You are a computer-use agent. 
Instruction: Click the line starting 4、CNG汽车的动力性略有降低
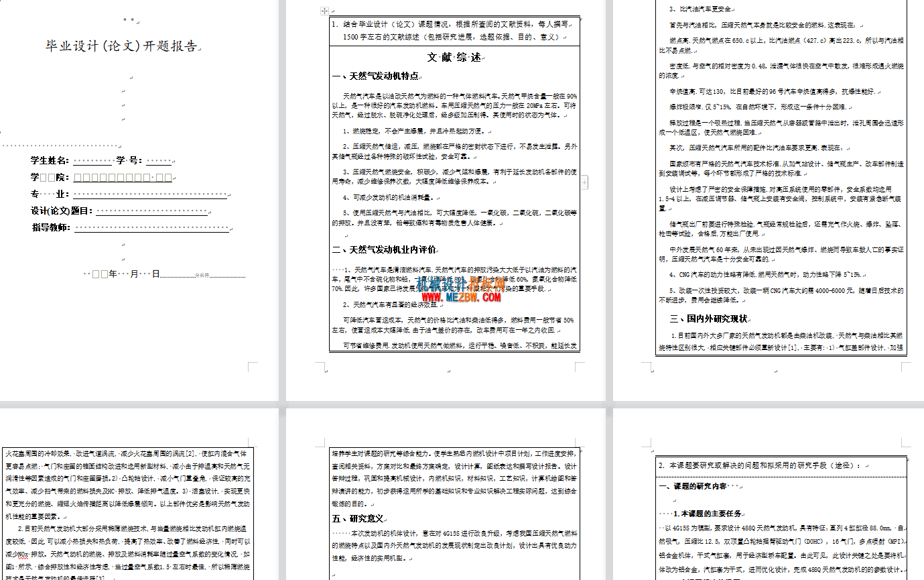click(x=766, y=275)
